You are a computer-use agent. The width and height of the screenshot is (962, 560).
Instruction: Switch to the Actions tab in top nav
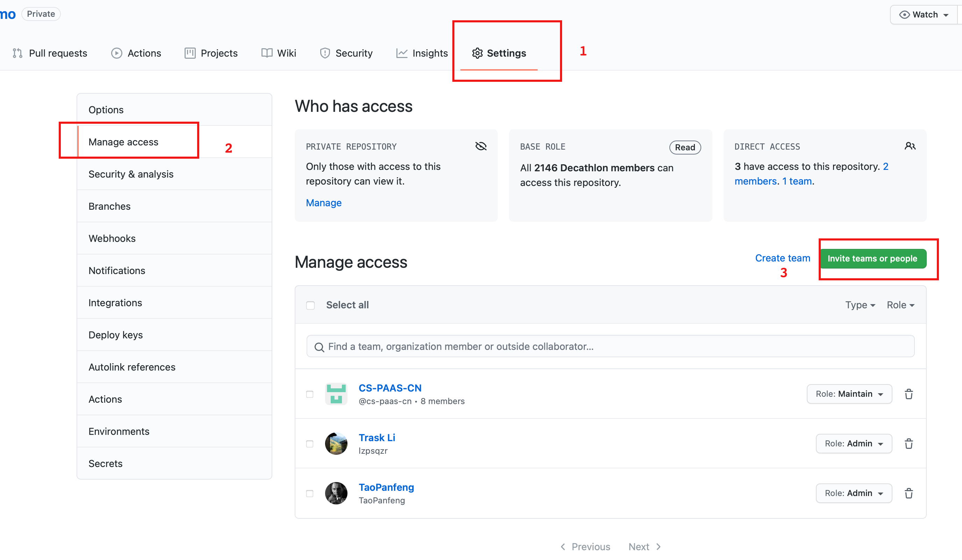coord(136,53)
